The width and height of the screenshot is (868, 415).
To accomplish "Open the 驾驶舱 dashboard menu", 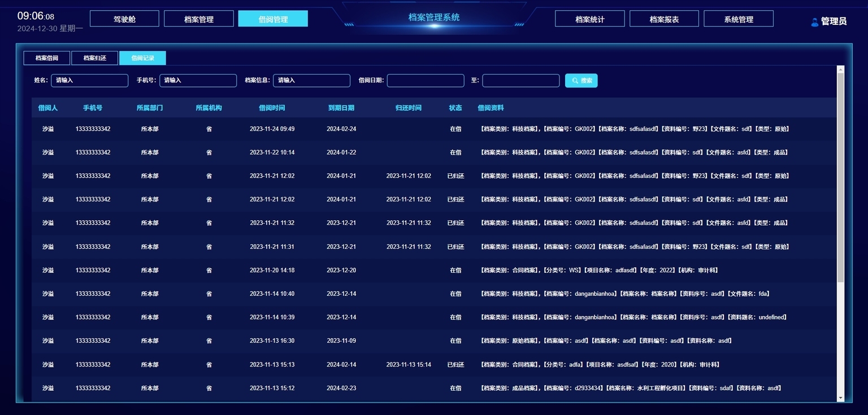I will (x=124, y=19).
